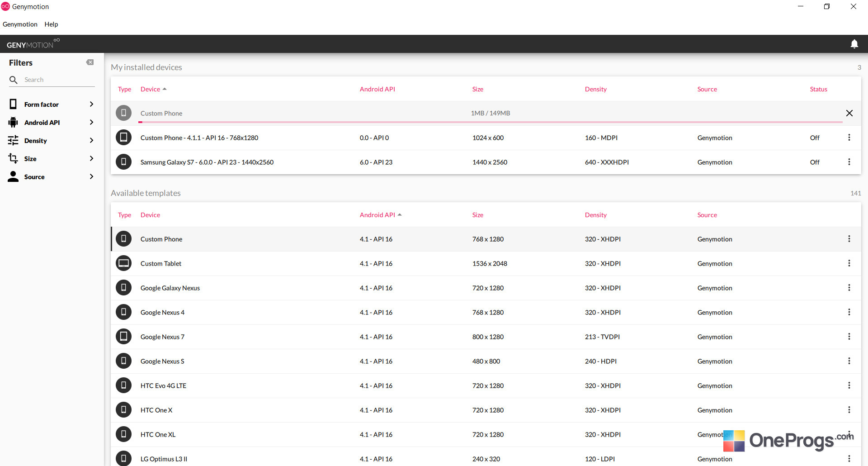
Task: Sort installed devices by Device name
Action: coord(153,89)
